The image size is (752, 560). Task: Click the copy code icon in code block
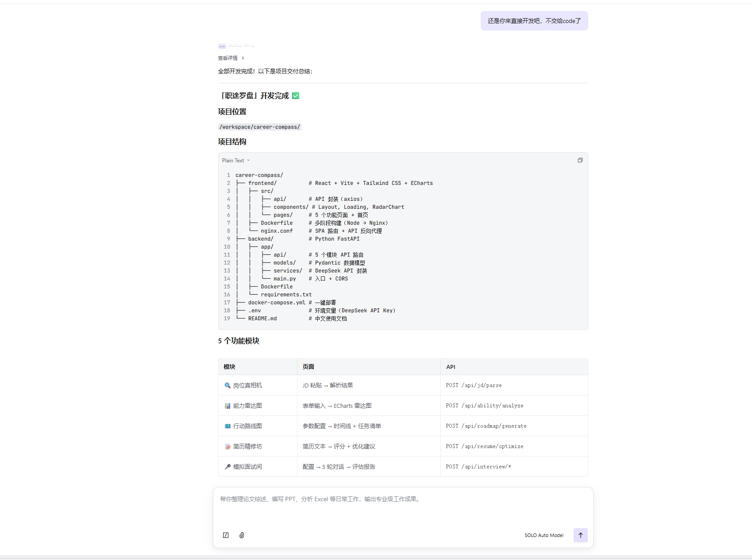580,160
